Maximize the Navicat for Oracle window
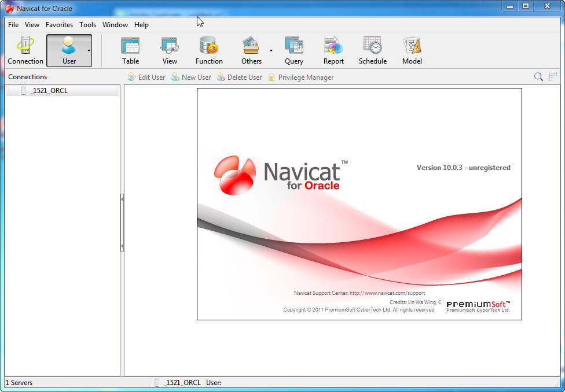Viewport: 565px width, 392px height. 526,6
